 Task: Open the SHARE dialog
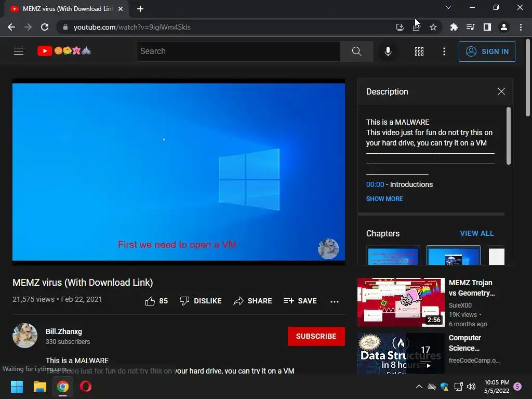253,301
